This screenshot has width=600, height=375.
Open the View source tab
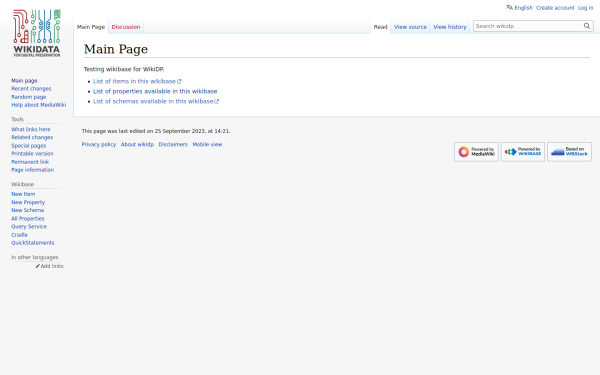[x=410, y=27]
